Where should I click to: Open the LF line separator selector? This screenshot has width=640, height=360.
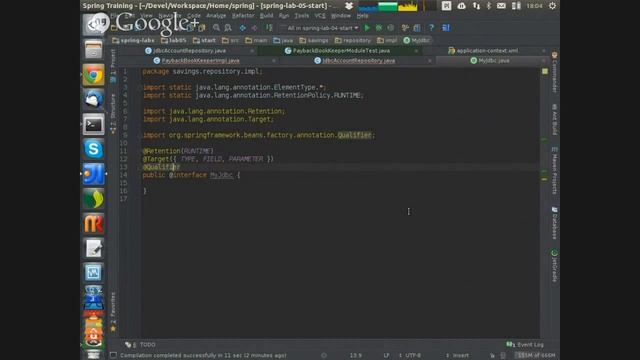coord(386,355)
